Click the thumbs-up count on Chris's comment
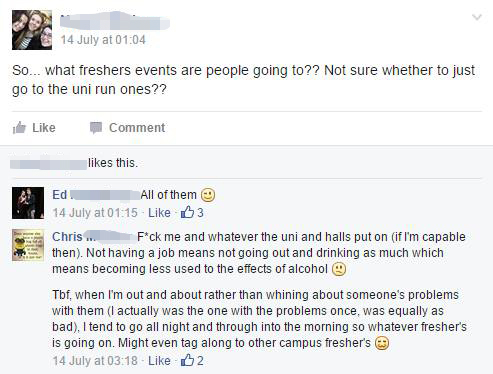Screen dimensions: 493x374 [192, 360]
